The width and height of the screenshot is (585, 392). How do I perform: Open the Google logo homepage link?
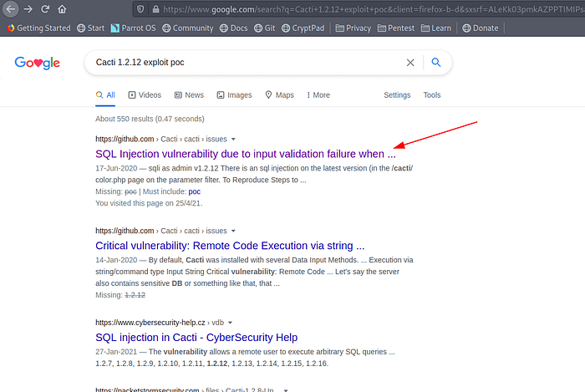click(x=38, y=63)
